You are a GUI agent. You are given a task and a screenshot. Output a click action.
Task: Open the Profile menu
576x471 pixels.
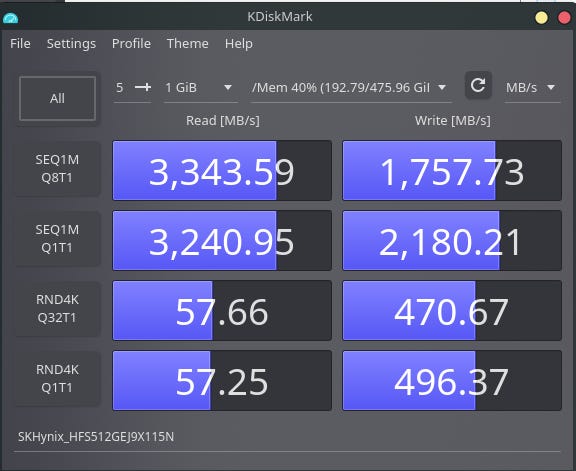131,44
